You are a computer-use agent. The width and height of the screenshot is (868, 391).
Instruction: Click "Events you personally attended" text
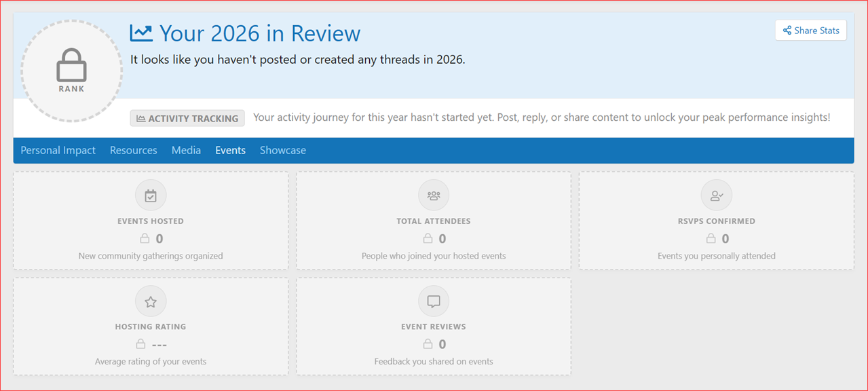point(717,256)
